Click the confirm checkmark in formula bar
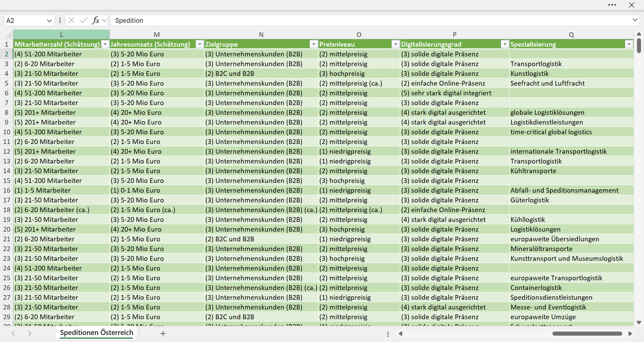This screenshot has height=342, width=644. pyautogui.click(x=83, y=21)
